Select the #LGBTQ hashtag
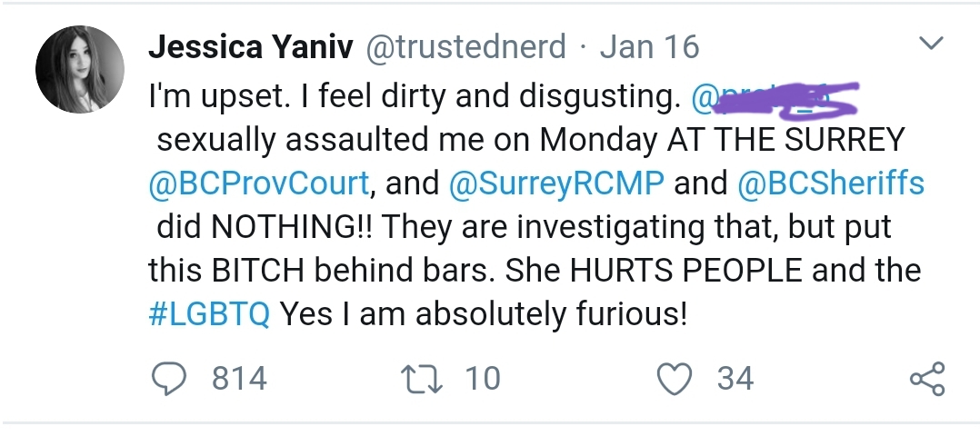980x436 pixels. (208, 314)
